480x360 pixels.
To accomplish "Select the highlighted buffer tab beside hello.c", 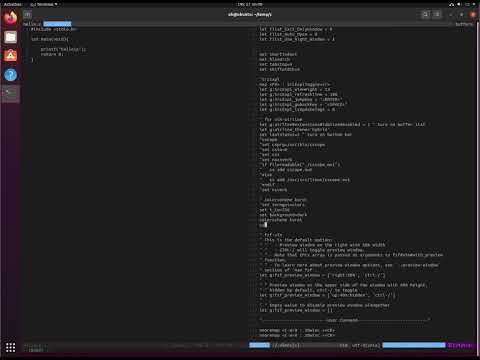I will (x=57, y=24).
